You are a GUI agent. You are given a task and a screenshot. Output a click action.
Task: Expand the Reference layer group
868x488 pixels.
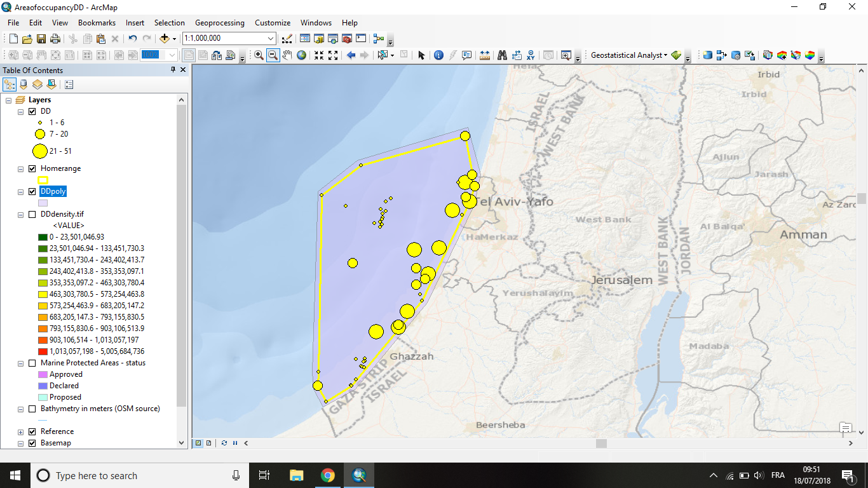[21, 431]
